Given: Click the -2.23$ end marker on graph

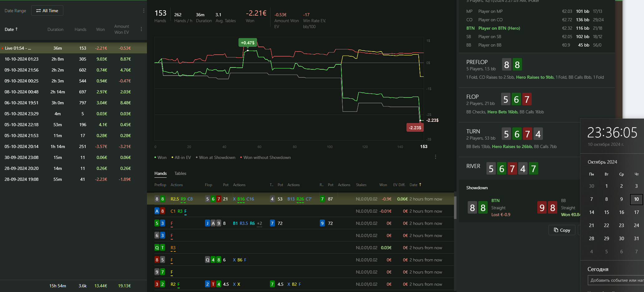Looking at the screenshot, I should point(415,128).
